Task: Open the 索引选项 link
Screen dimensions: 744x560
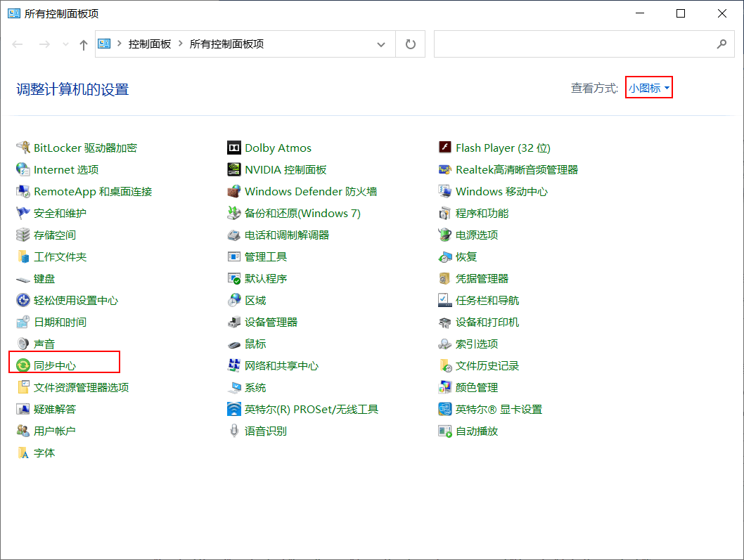Action: pos(477,344)
